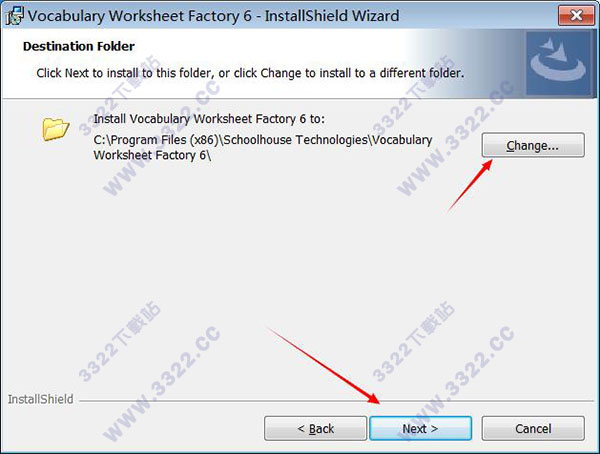Image resolution: width=600 pixels, height=454 pixels.
Task: Click the yellow open folder icon
Action: (55, 129)
